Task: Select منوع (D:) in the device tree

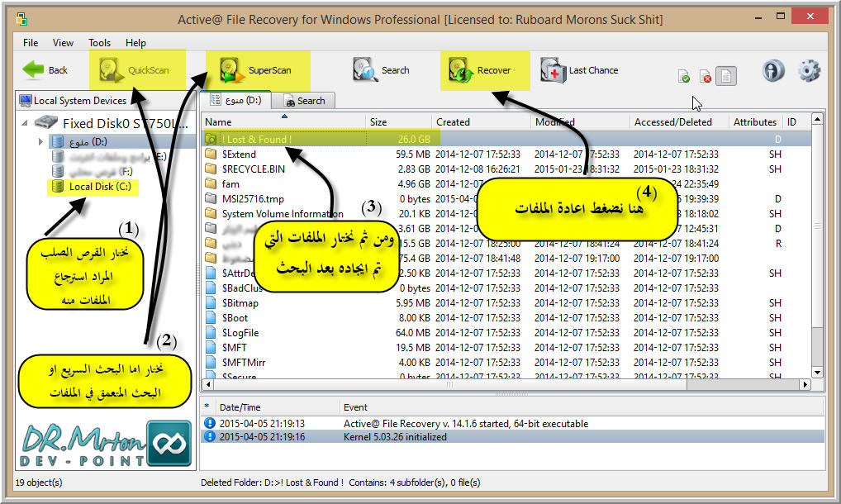Action: pyautogui.click(x=88, y=141)
